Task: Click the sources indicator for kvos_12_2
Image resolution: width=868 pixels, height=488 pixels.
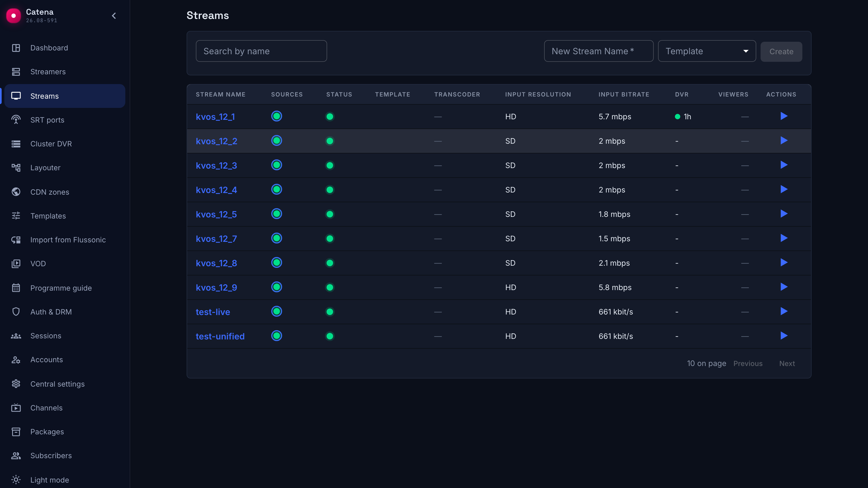Action: [277, 141]
